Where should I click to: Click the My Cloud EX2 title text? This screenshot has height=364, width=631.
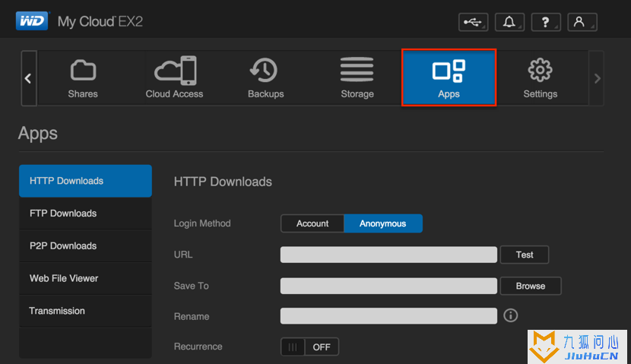pyautogui.click(x=100, y=21)
